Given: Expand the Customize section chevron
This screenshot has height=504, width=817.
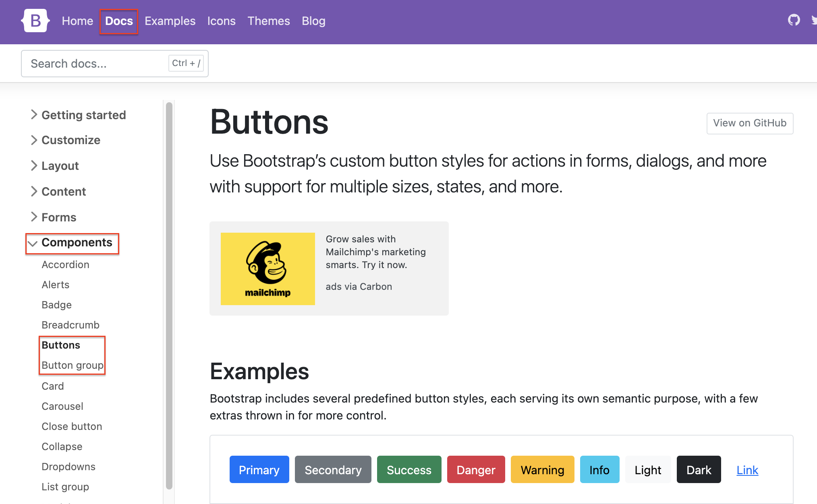Looking at the screenshot, I should click(34, 140).
